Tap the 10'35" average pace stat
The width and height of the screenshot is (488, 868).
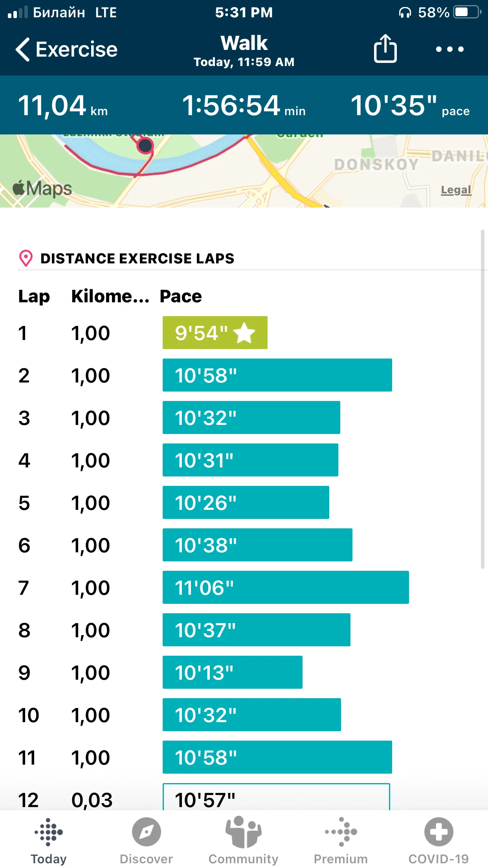410,106
